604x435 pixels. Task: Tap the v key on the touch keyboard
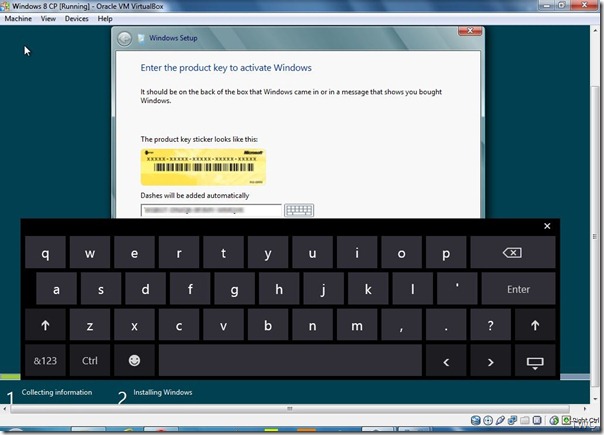point(223,325)
